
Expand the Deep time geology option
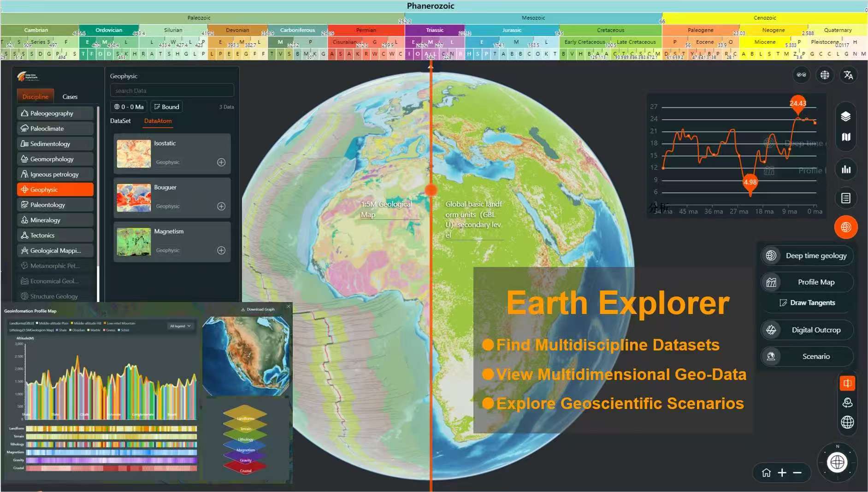coord(807,256)
